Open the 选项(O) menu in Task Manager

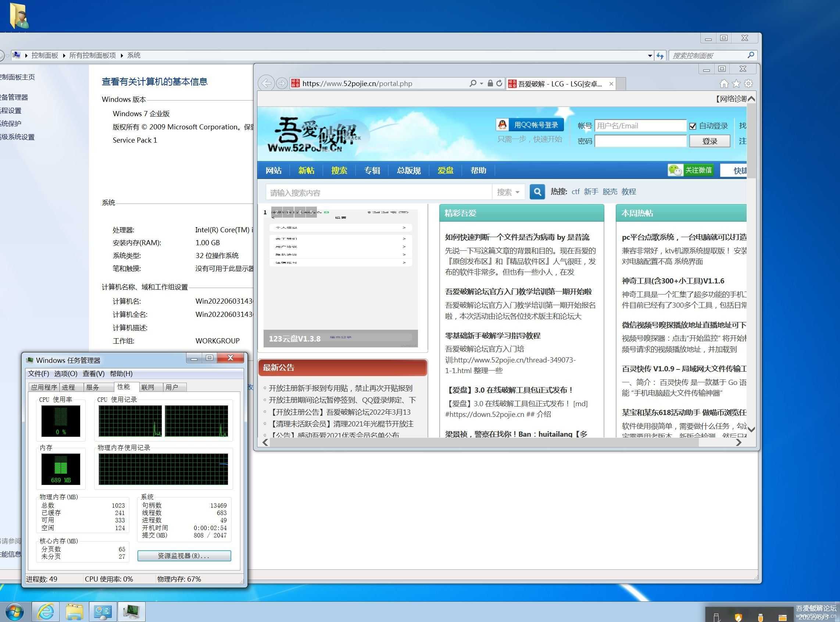[x=65, y=373]
